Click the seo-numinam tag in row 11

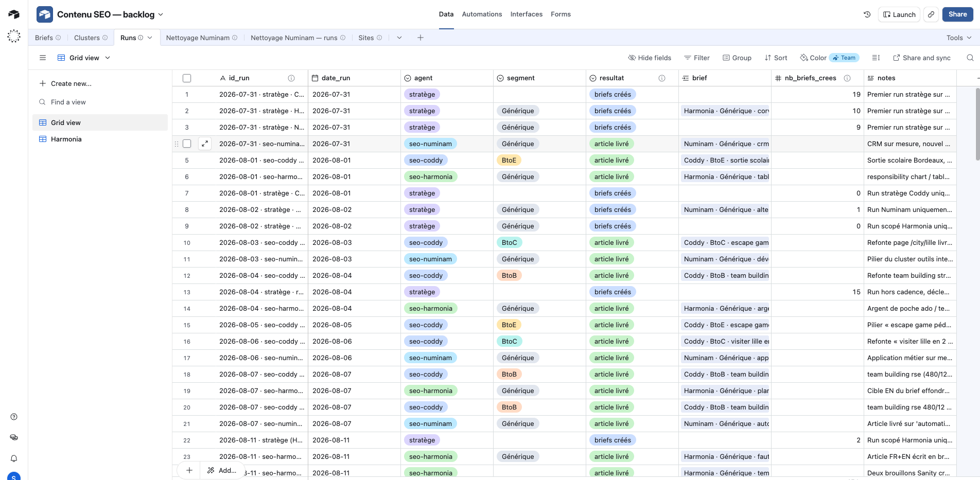pos(430,259)
